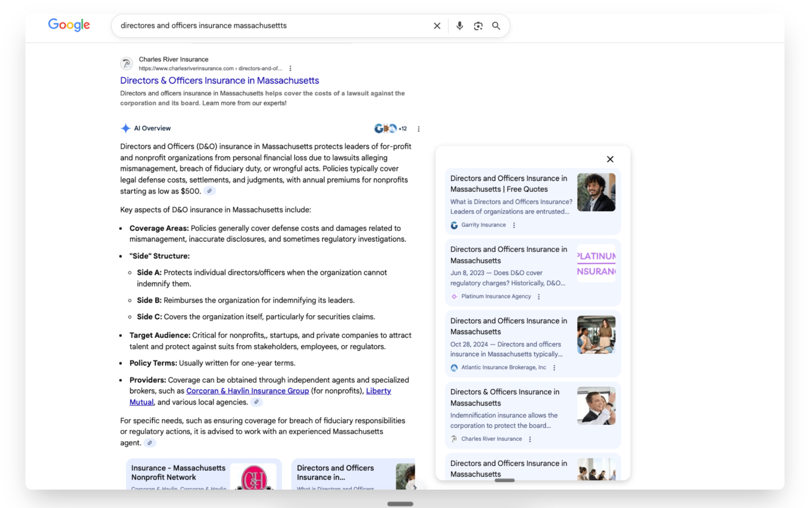The height and width of the screenshot is (508, 812).
Task: Open three-dot menu for Platinum Insurance Agency card
Action: click(x=538, y=297)
